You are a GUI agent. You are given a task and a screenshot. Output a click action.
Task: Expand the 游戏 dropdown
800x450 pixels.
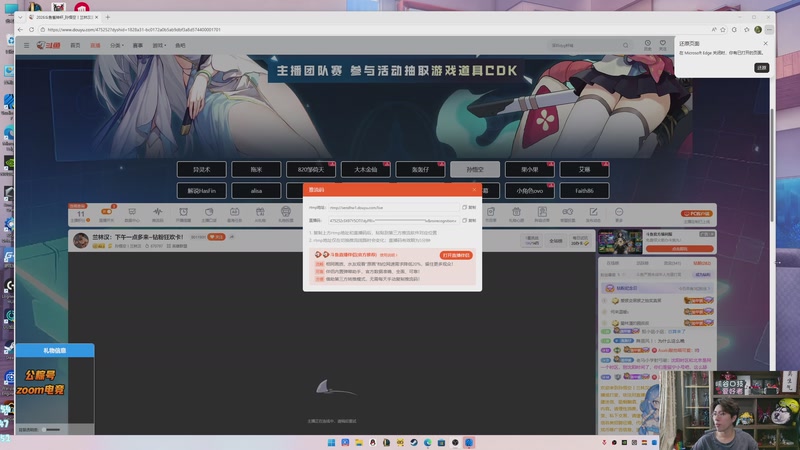pos(159,45)
